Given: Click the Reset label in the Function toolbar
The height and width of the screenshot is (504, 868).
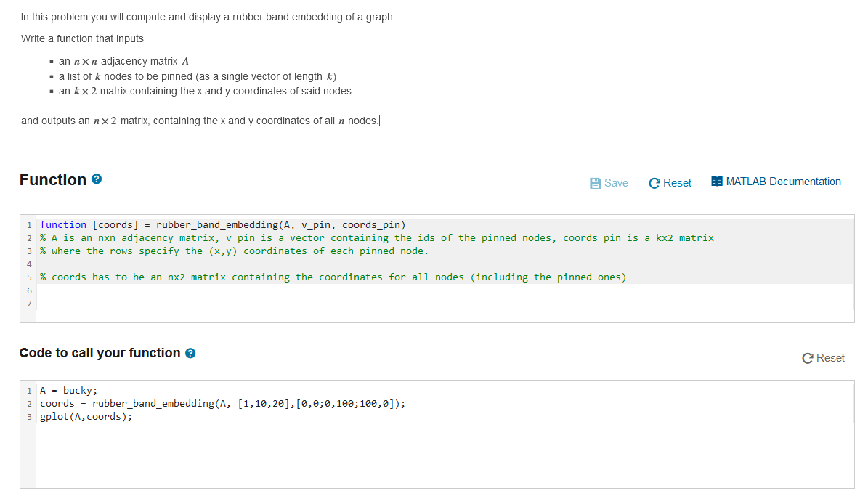Looking at the screenshot, I should (x=676, y=183).
